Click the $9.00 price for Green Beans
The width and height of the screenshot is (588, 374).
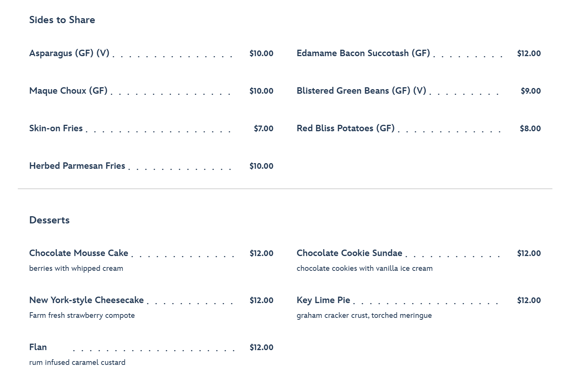click(531, 91)
